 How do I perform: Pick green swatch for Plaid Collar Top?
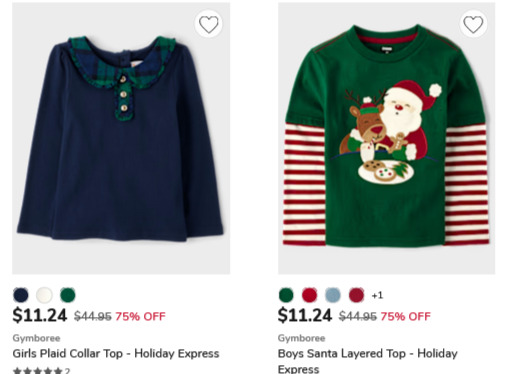click(x=68, y=295)
